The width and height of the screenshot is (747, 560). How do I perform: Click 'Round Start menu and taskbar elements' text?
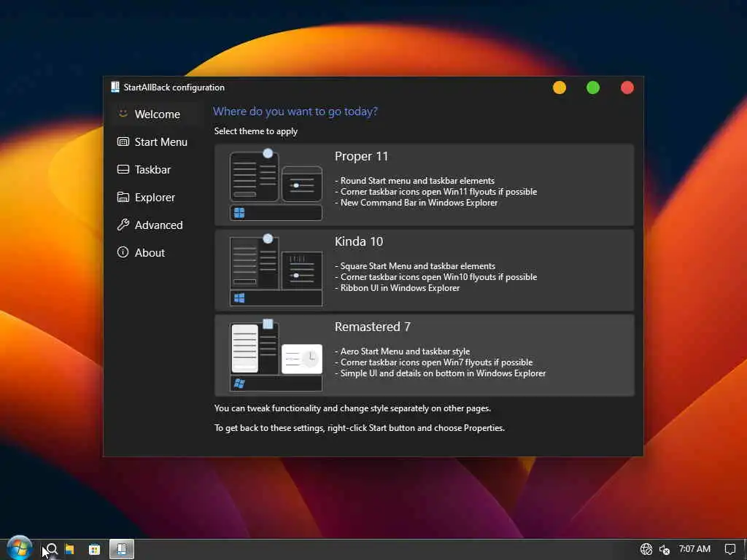[417, 181]
